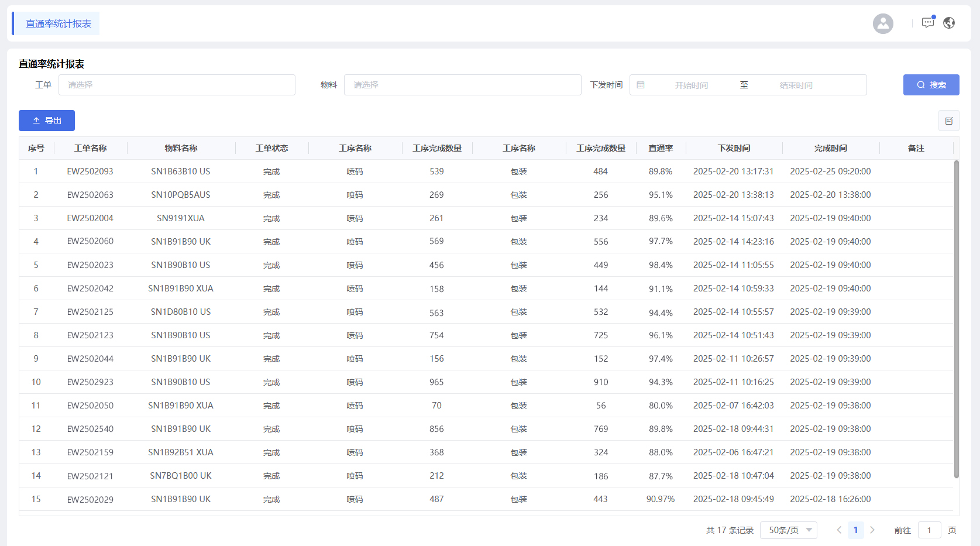Go to next page arrow
The height and width of the screenshot is (546, 980).
[872, 530]
